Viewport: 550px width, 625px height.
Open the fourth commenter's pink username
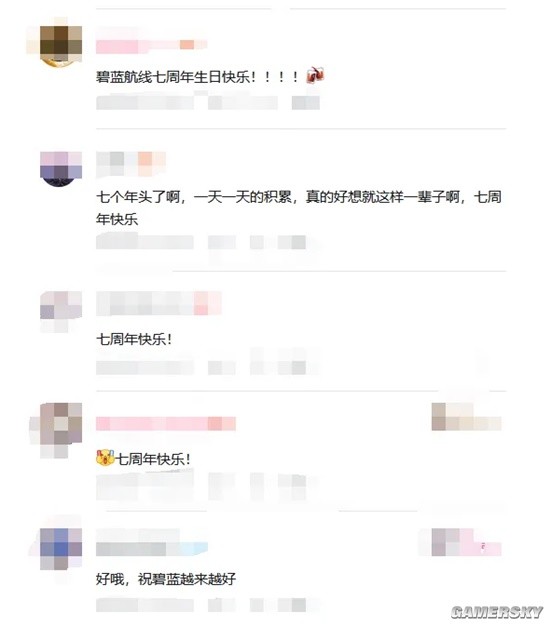[166, 424]
